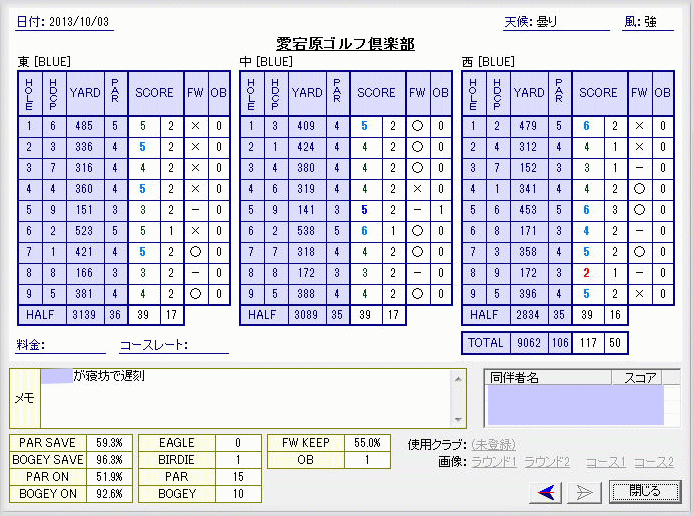Image resolution: width=694 pixels, height=516 pixels.
Task: Click the memo text が寝坊で遅刻
Action: [109, 376]
